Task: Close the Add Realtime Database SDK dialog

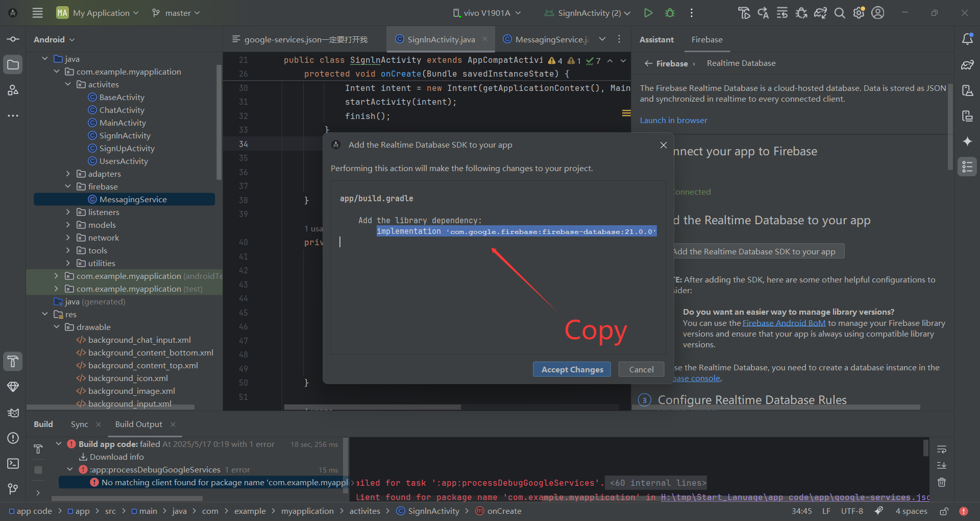Action: pos(664,145)
